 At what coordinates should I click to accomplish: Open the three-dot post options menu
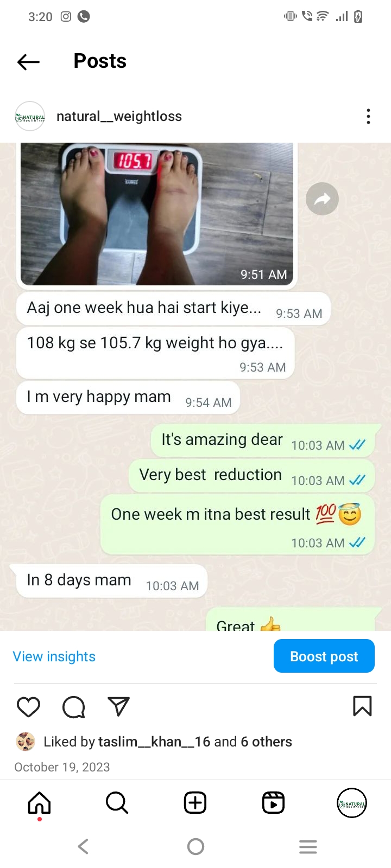[x=368, y=117]
